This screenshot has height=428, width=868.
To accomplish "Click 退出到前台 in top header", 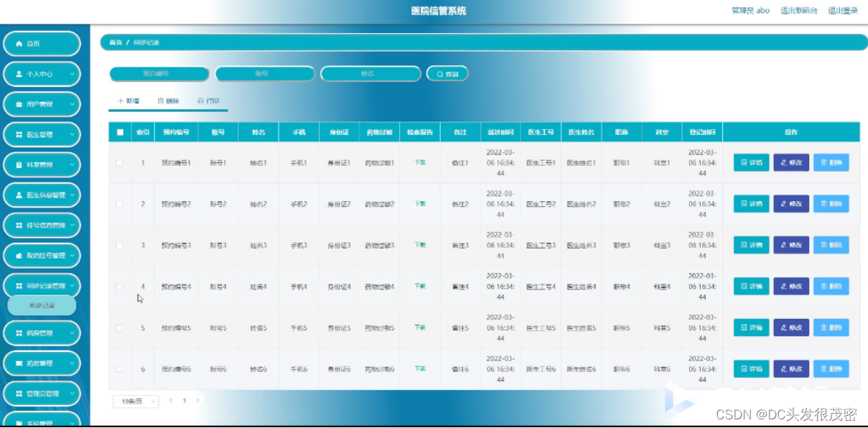I will click(799, 11).
